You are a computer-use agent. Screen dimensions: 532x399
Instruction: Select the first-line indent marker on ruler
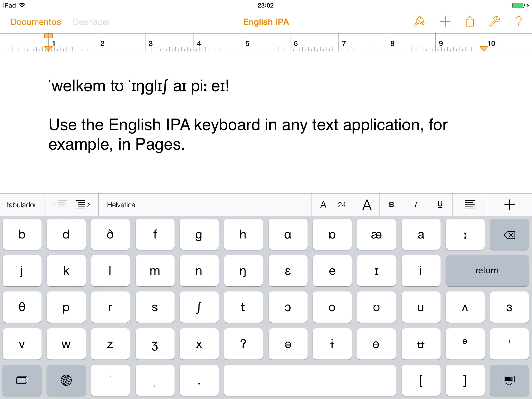click(48, 36)
